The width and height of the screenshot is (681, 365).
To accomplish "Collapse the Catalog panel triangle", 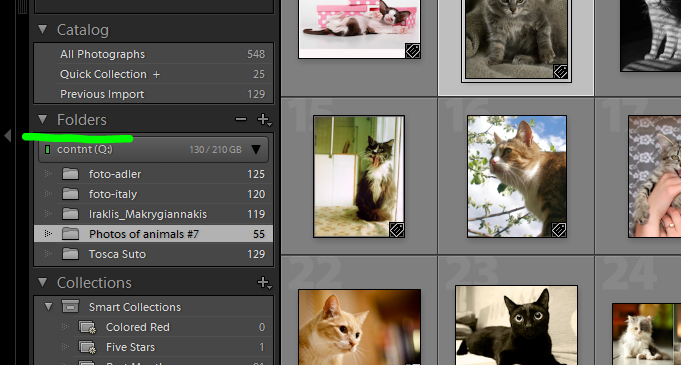I will 42,30.
